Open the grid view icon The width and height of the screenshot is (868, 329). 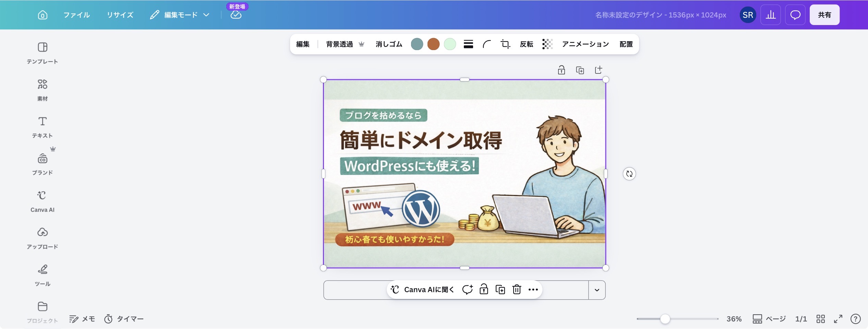821,319
